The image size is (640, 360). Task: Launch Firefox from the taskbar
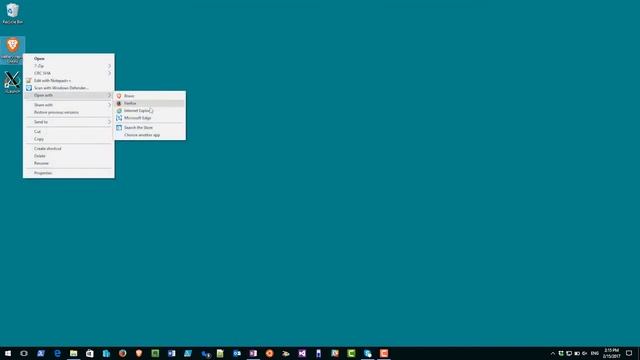point(122,353)
